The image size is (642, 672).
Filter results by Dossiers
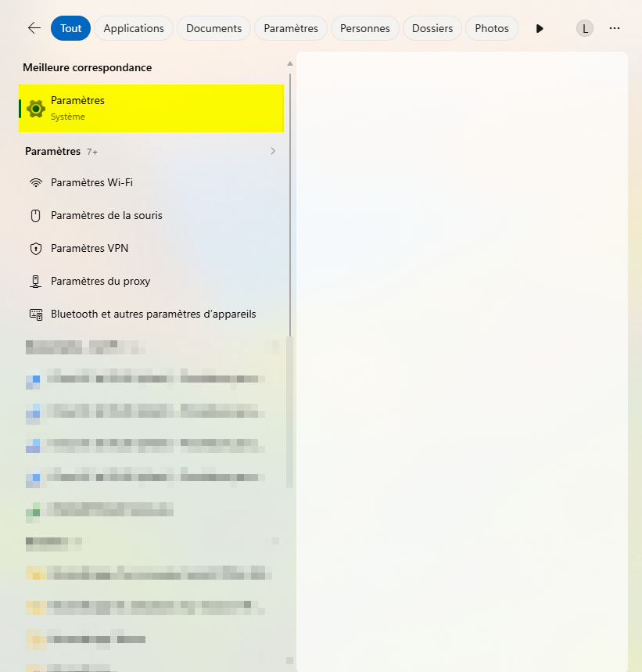pyautogui.click(x=432, y=28)
